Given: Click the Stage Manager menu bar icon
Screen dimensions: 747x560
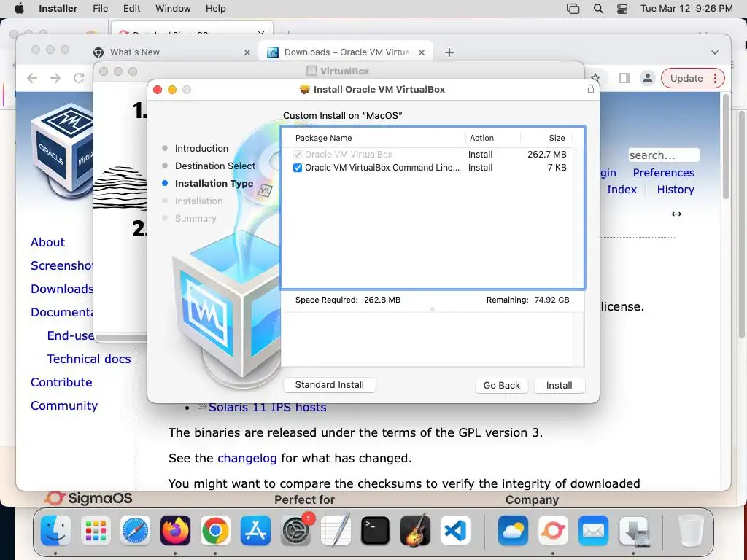Looking at the screenshot, I should (x=573, y=9).
